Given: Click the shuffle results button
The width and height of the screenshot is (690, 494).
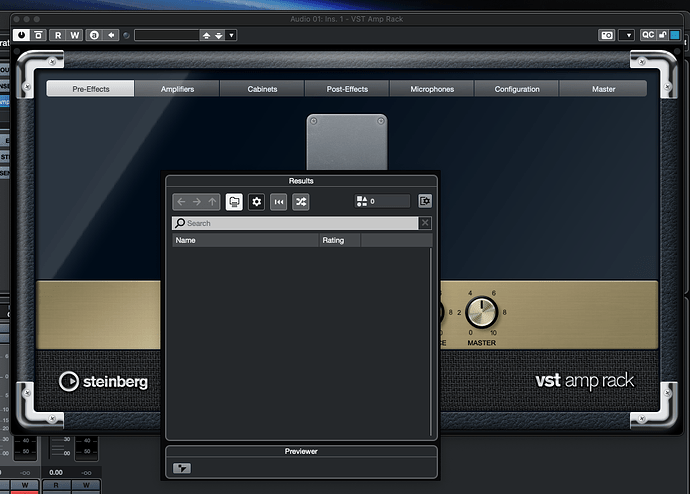Looking at the screenshot, I should pos(301,202).
